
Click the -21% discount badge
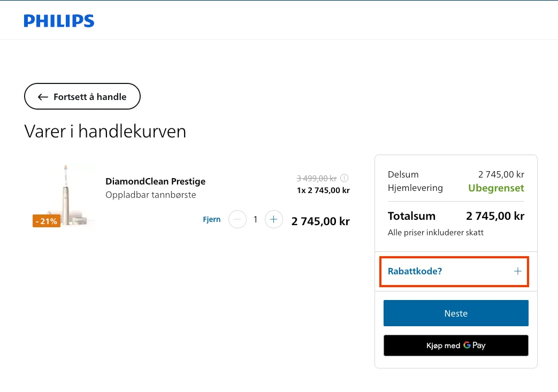46,221
